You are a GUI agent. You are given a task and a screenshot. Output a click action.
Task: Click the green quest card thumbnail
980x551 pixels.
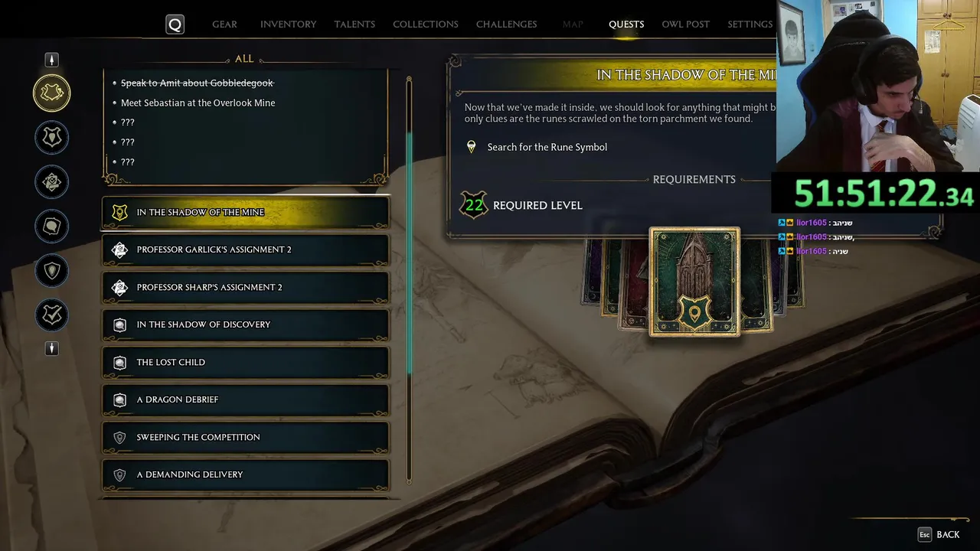(694, 282)
